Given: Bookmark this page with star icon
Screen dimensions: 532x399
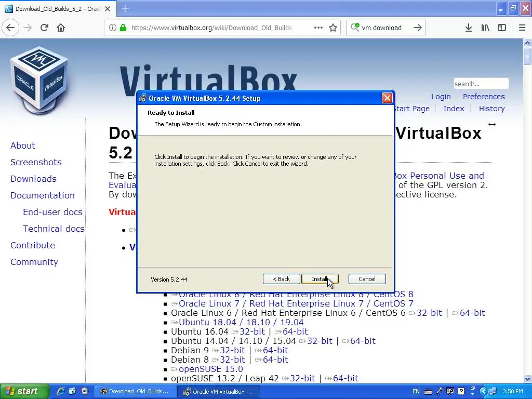Looking at the screenshot, I should coord(333,28).
